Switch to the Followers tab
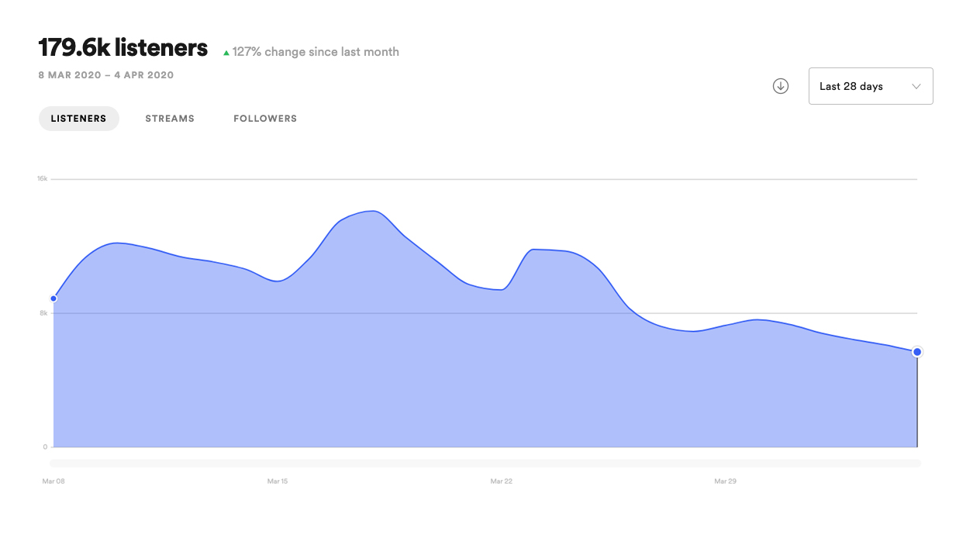This screenshot has width=980, height=552. (265, 119)
